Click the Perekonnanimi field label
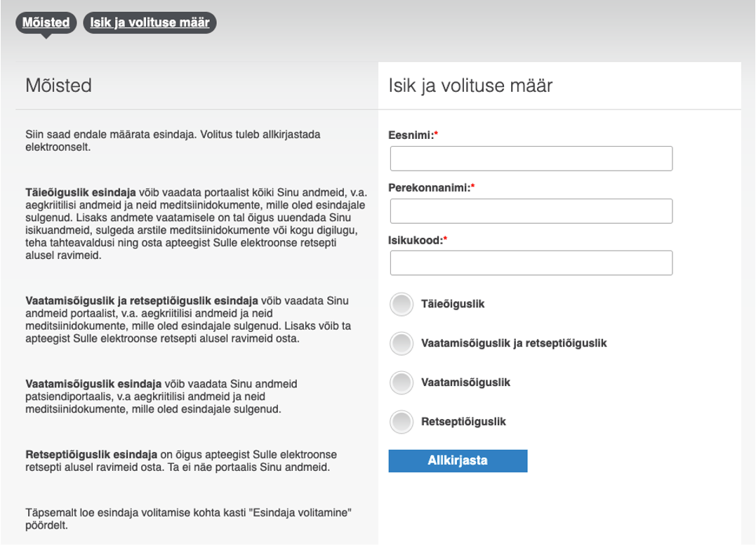The height and width of the screenshot is (546, 756). coord(431,188)
